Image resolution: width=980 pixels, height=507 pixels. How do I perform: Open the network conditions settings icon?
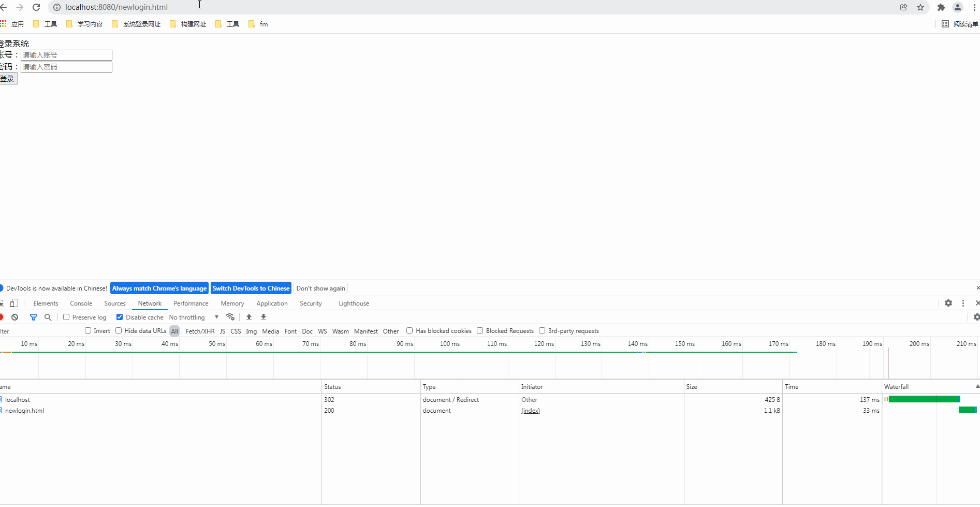click(231, 317)
